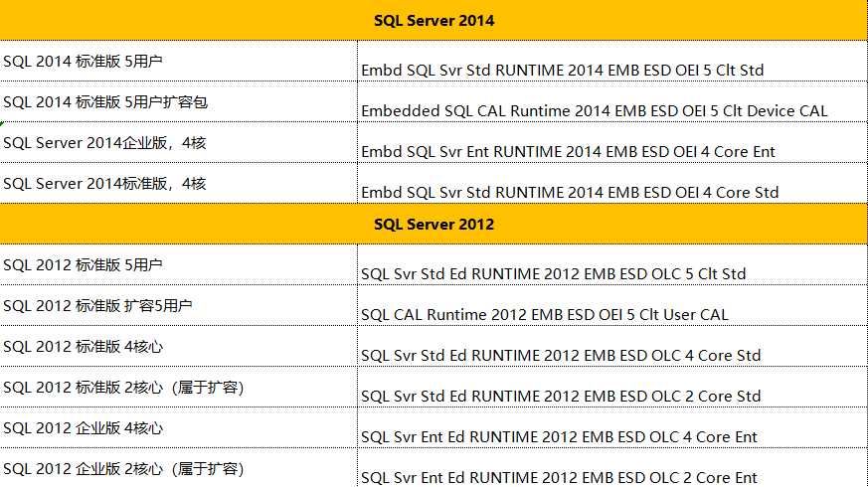This screenshot has width=868, height=487.
Task: Select 'Embd SQL Svr Ent RUNTIME 2014 ... 4 Core Ent' cell
Action: [612, 142]
